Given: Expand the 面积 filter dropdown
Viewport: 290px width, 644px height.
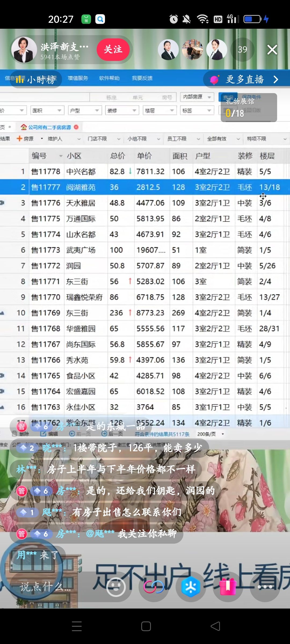Looking at the screenshot, I should click(47, 110).
